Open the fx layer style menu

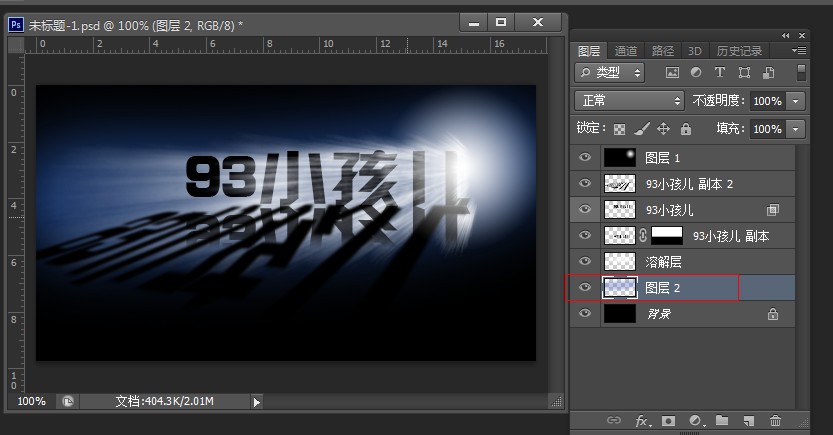tap(642, 421)
